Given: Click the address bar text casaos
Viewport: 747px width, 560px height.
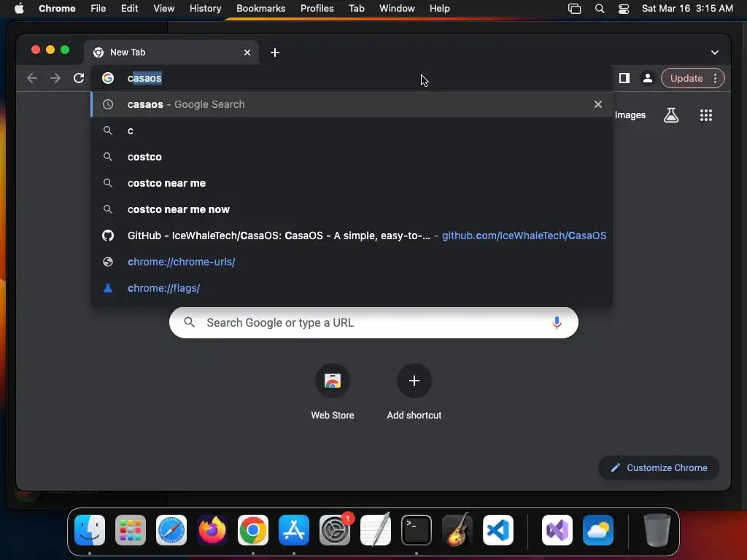Looking at the screenshot, I should click(144, 78).
